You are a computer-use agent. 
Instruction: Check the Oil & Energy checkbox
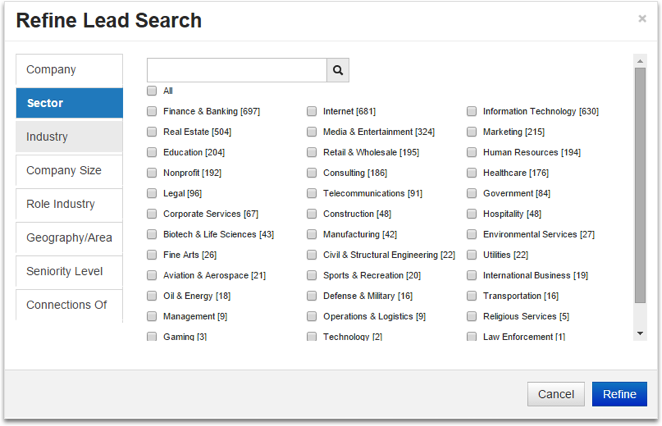tap(152, 296)
